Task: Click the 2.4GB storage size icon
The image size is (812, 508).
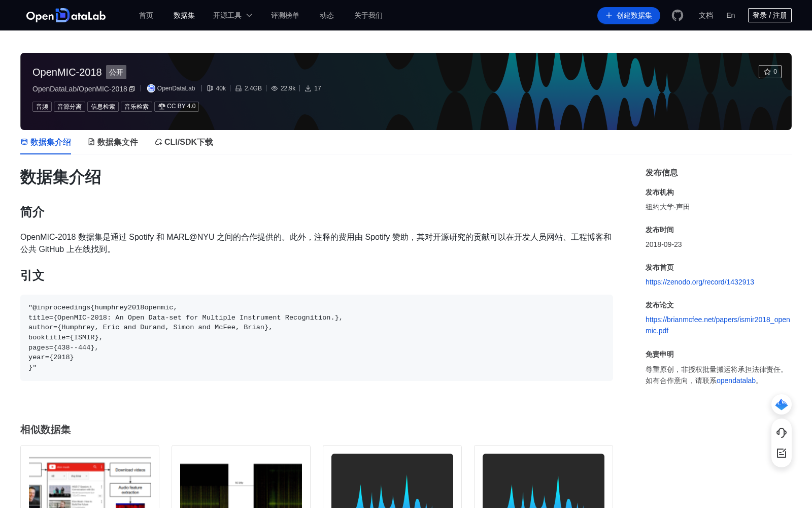Action: (x=239, y=88)
